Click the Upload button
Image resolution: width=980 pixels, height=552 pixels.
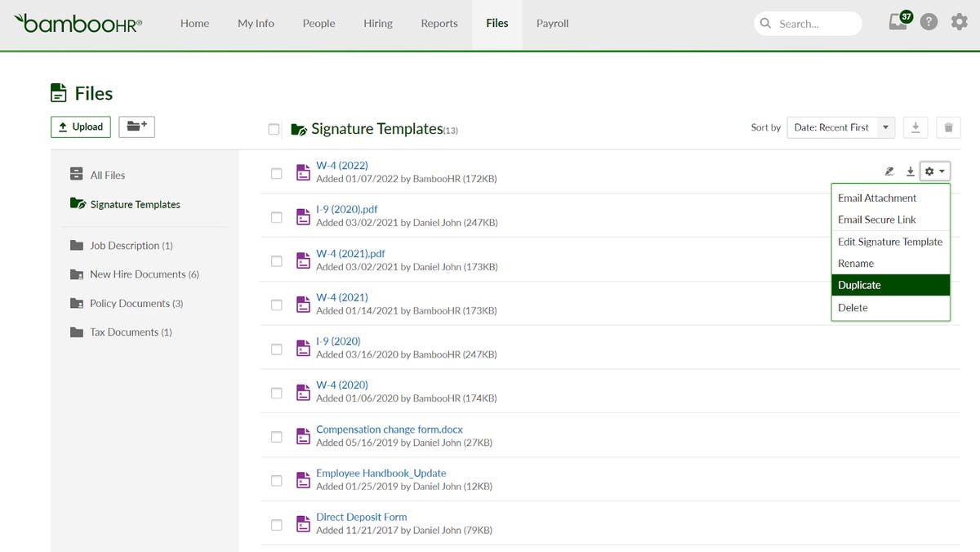pos(80,127)
